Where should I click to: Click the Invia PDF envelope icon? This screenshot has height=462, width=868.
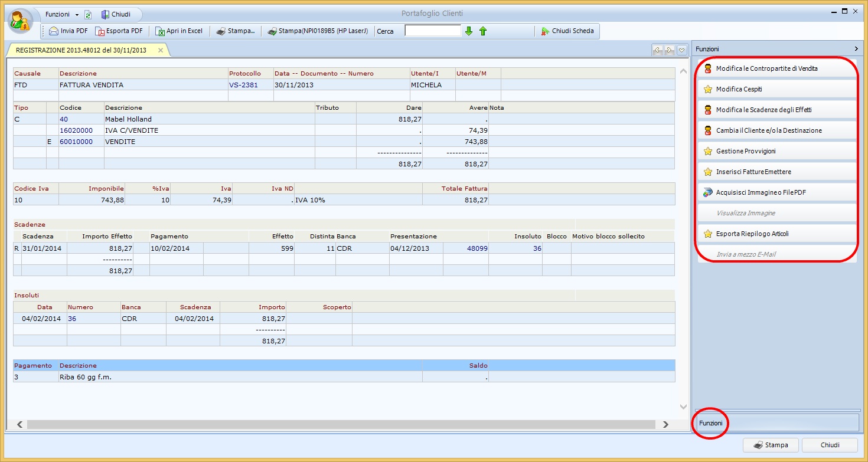pos(54,31)
